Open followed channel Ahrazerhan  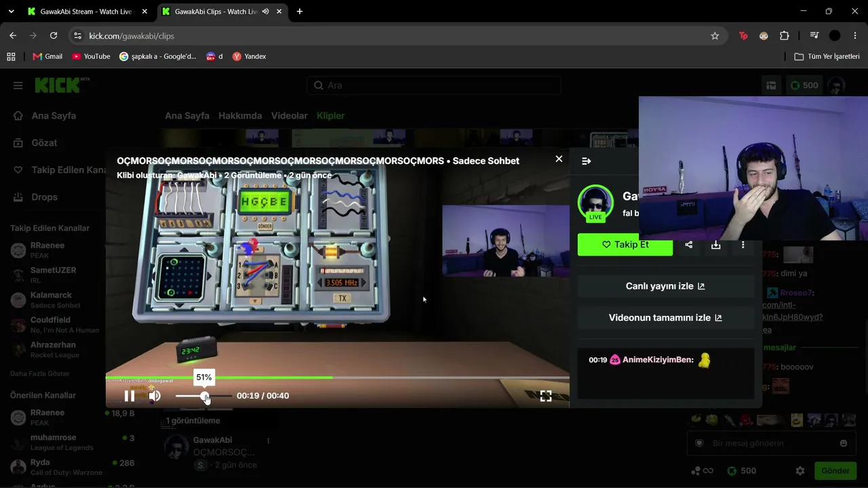pos(53,350)
